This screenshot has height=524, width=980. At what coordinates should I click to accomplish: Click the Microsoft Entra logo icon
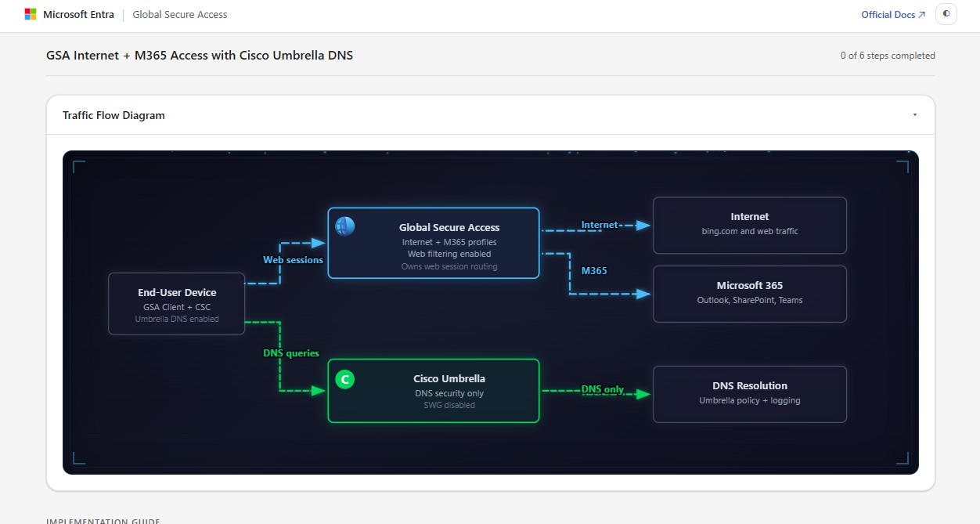point(31,14)
